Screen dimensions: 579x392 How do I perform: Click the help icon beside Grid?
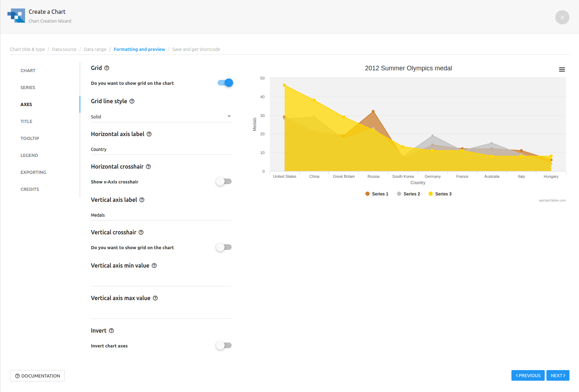[x=107, y=68]
